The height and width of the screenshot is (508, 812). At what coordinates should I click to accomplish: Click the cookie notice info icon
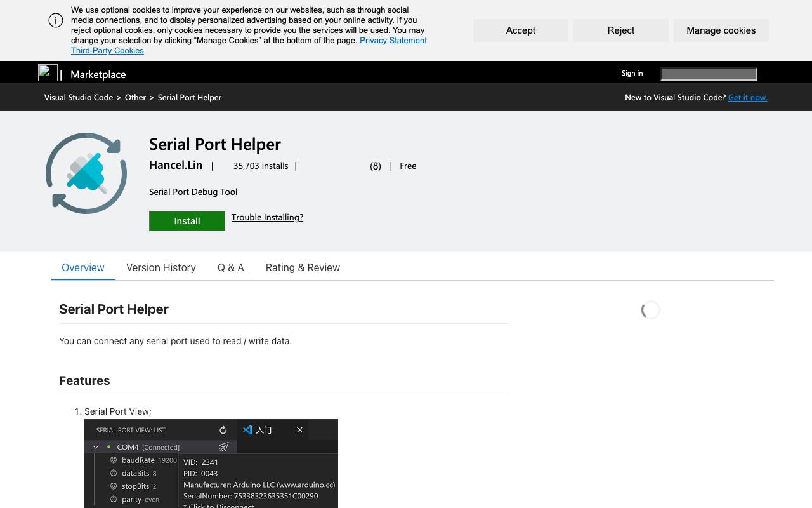coord(56,20)
